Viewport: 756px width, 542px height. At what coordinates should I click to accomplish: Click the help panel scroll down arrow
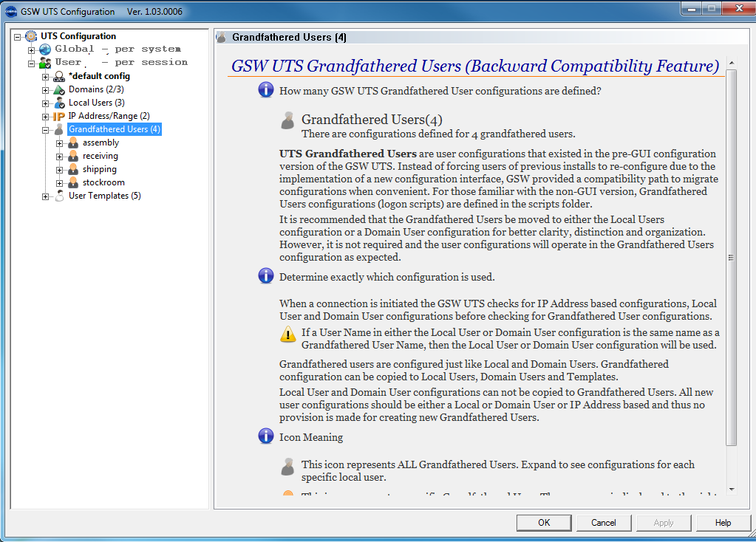(732, 490)
